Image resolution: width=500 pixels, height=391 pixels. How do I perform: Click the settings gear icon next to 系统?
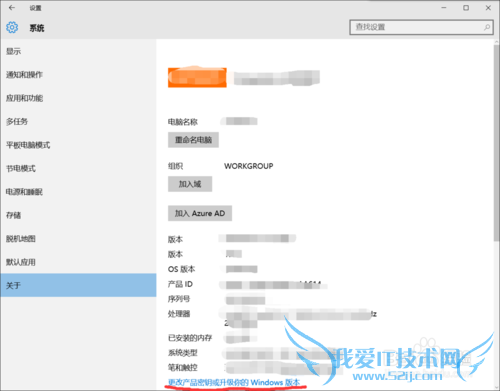[x=12, y=27]
